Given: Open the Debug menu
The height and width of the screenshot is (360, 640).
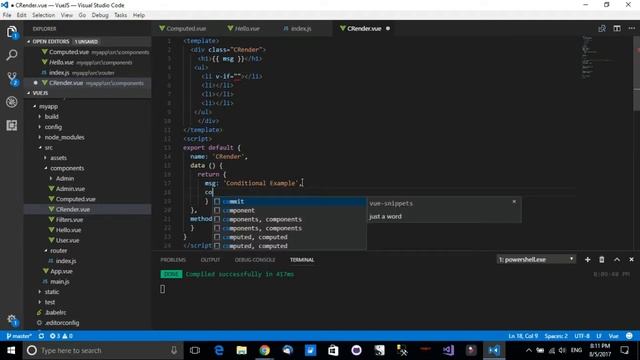Looking at the screenshot, I should (x=100, y=15).
